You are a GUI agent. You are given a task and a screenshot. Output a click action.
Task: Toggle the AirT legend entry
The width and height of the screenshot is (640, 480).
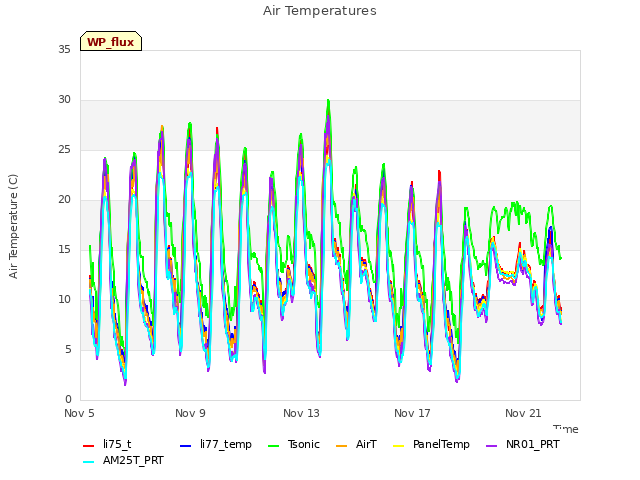pos(356,444)
